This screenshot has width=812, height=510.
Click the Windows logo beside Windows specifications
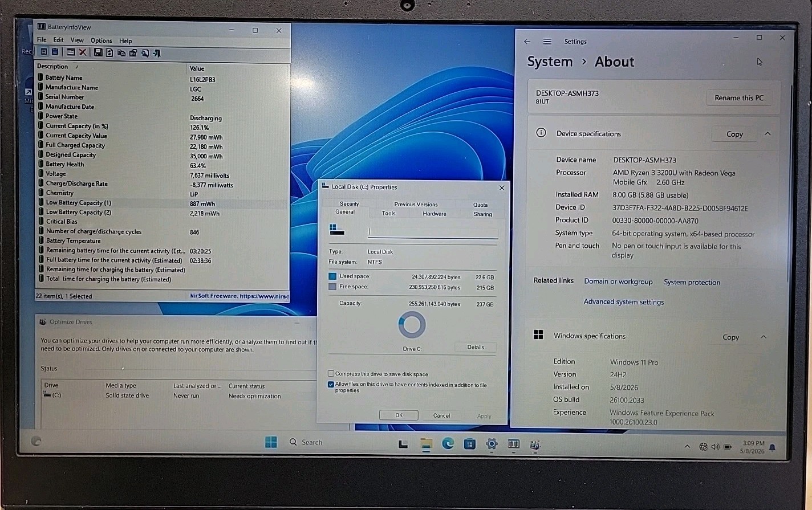coord(538,335)
